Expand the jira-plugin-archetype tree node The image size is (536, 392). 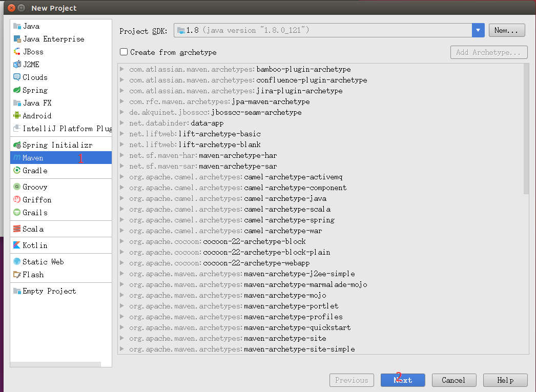pyautogui.click(x=121, y=91)
